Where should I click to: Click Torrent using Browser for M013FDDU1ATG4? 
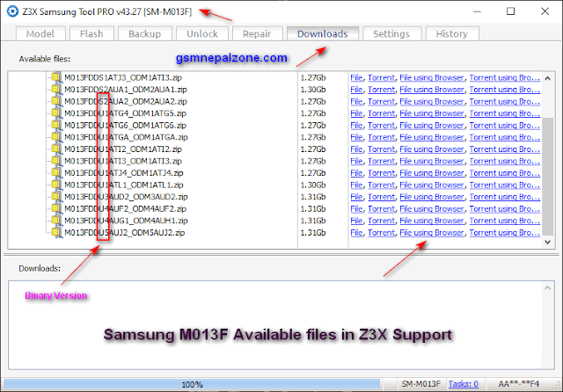click(505, 113)
